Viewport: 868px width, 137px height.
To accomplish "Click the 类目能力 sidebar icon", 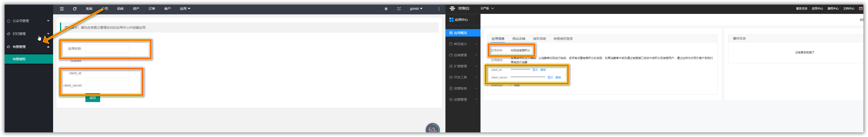I will point(451,44).
